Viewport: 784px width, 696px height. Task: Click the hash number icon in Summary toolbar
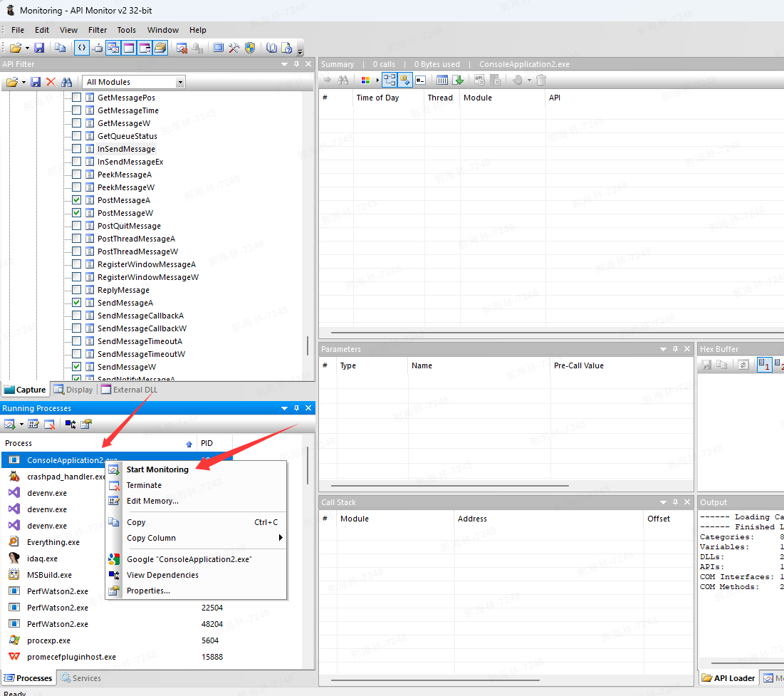tap(421, 80)
